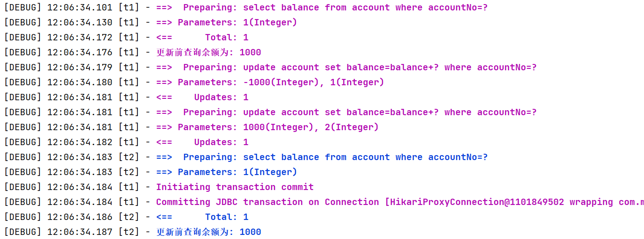The image size is (644, 239).
Task: Click the blue t2 select balance Preparing line
Action: 246,157
